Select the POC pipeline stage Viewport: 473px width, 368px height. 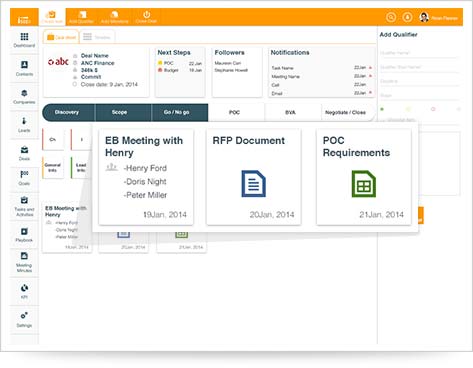tap(234, 112)
